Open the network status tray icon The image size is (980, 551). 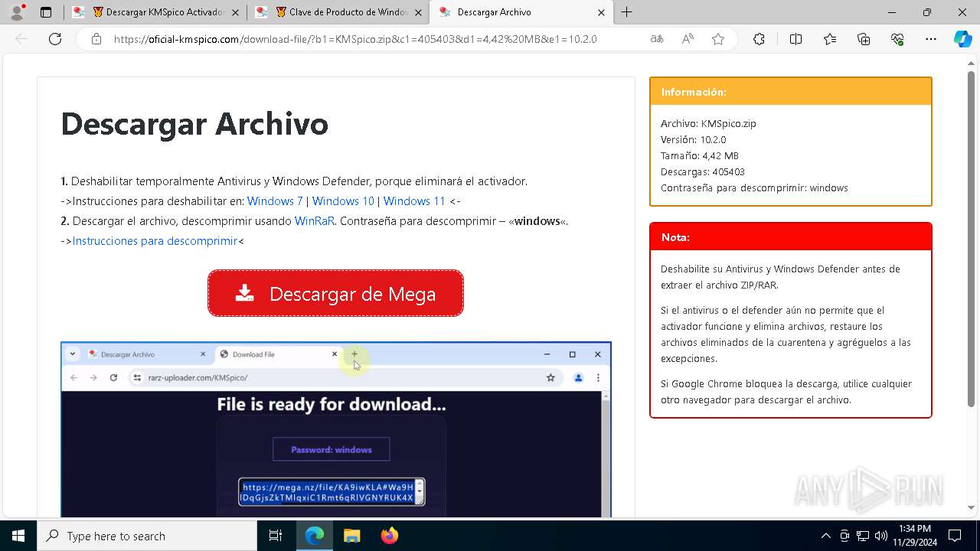[863, 536]
